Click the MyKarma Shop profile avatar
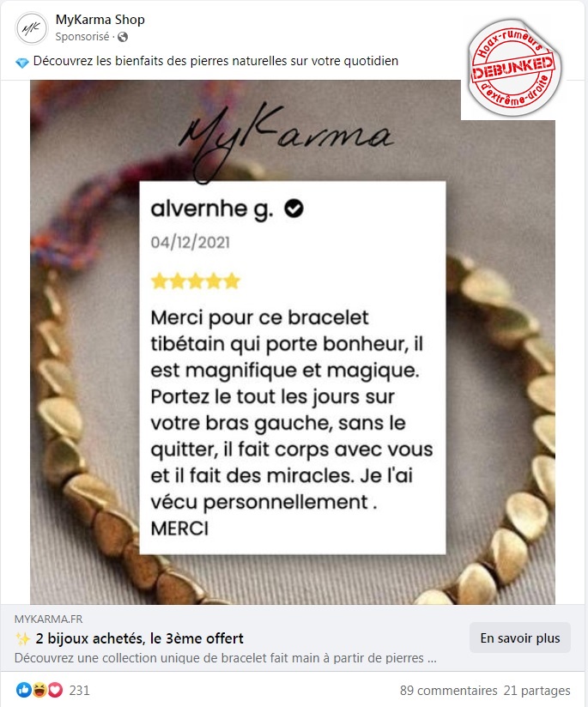Image resolution: width=588 pixels, height=707 pixels. (31, 28)
